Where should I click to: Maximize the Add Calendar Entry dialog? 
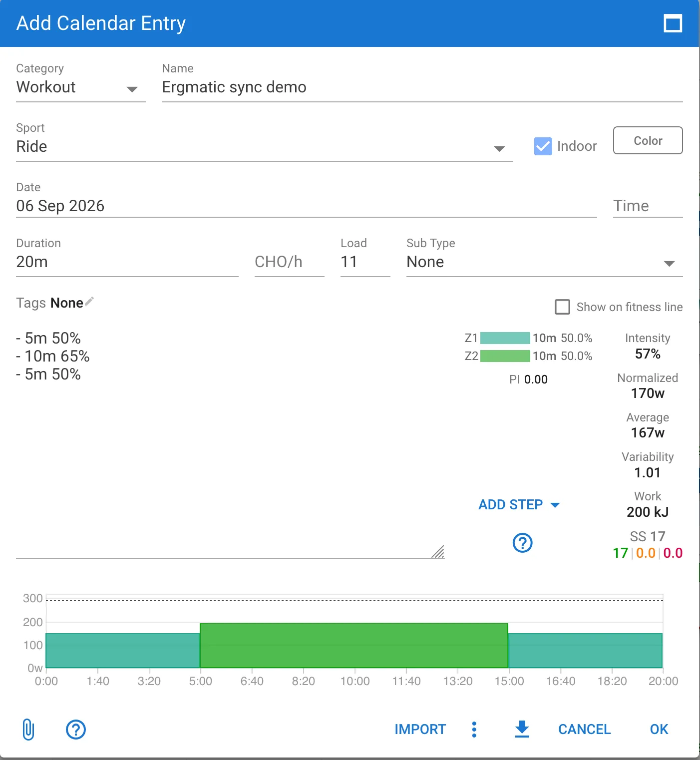click(673, 23)
